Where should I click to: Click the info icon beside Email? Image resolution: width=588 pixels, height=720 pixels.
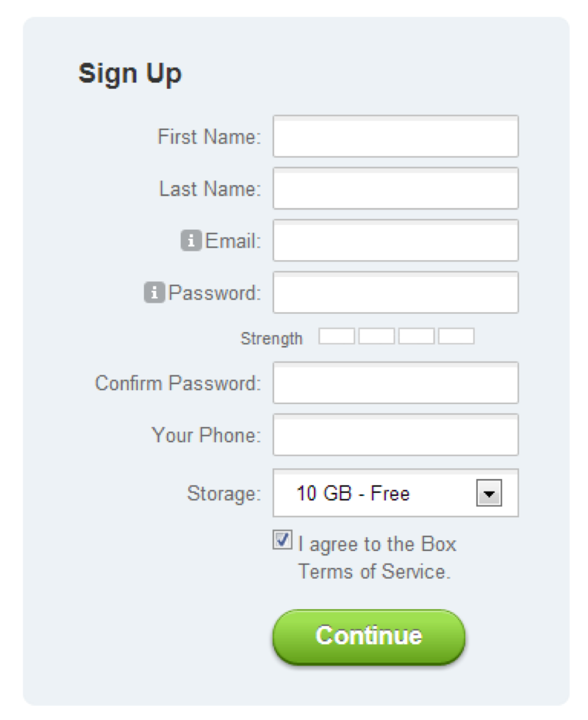pyautogui.click(x=191, y=241)
